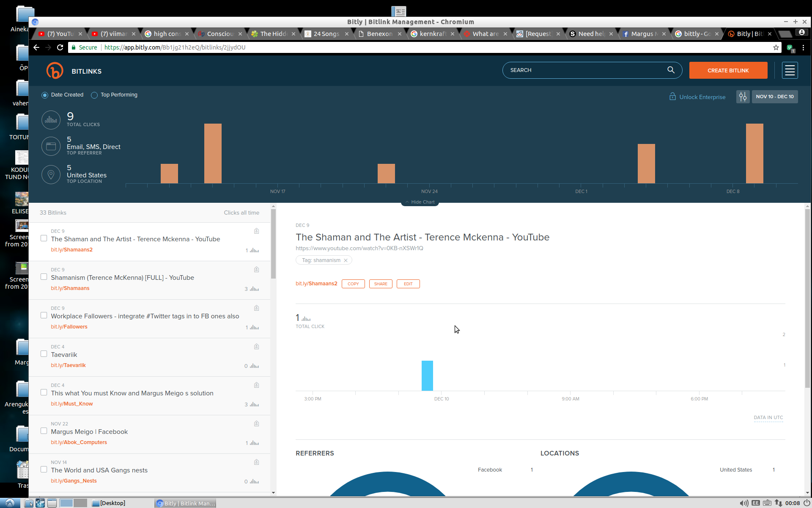Click BITLINKS header title
The image size is (812, 508).
(86, 71)
